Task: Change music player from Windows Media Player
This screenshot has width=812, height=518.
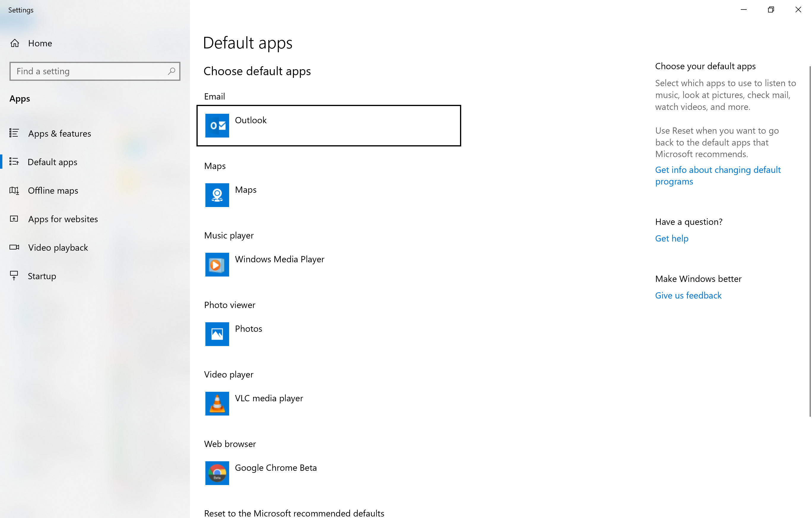Action: 329,265
